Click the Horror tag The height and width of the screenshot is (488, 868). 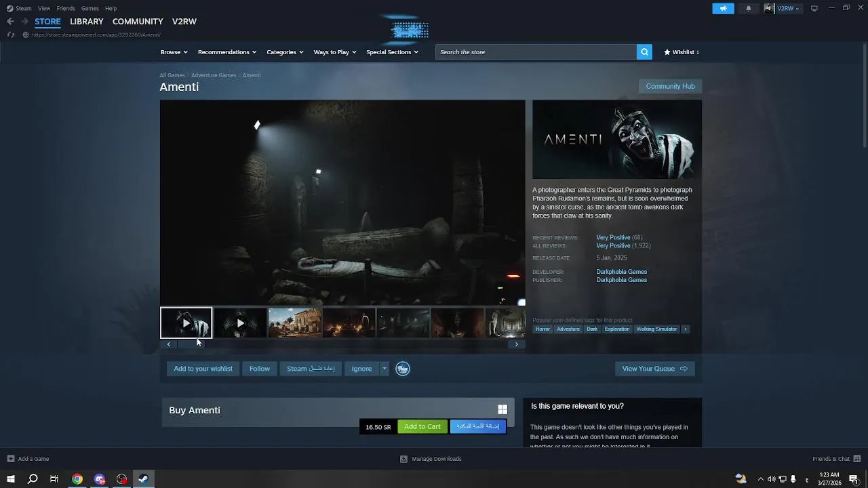click(542, 329)
